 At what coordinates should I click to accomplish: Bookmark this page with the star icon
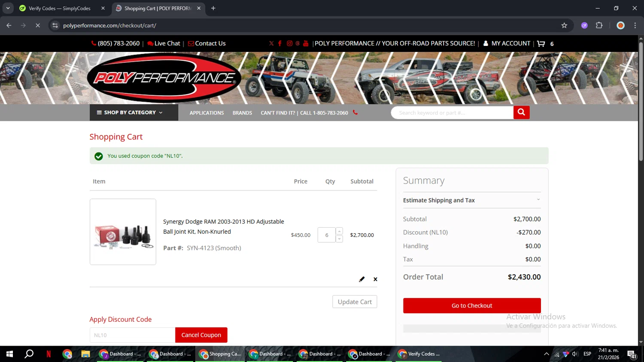click(x=564, y=25)
